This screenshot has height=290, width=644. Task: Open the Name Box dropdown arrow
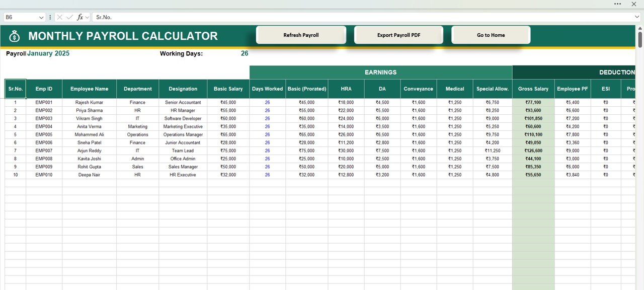point(41,17)
